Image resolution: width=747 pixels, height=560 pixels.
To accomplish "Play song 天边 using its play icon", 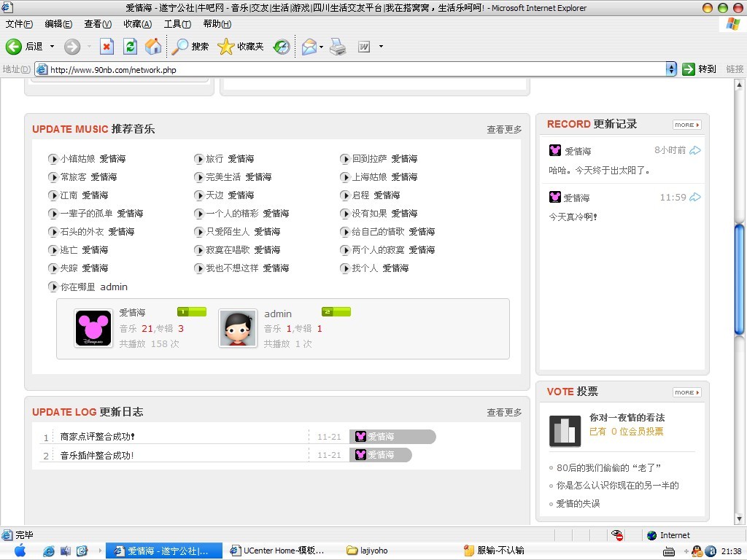I will [x=198, y=195].
